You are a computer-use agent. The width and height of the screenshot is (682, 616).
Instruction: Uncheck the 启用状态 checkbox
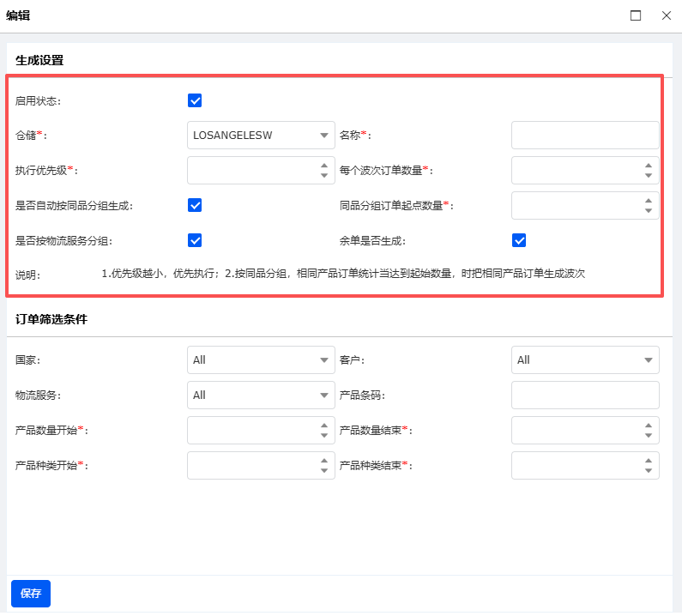tap(195, 100)
